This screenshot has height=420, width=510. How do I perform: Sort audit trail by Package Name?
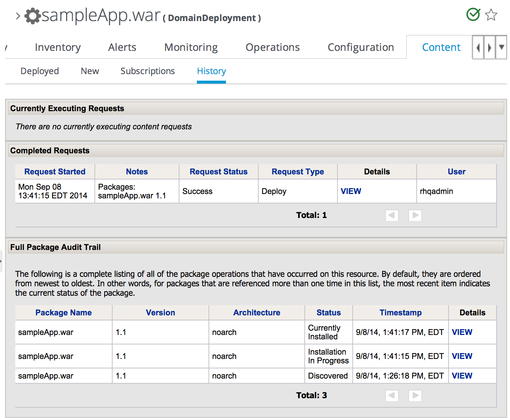pyautogui.click(x=64, y=312)
